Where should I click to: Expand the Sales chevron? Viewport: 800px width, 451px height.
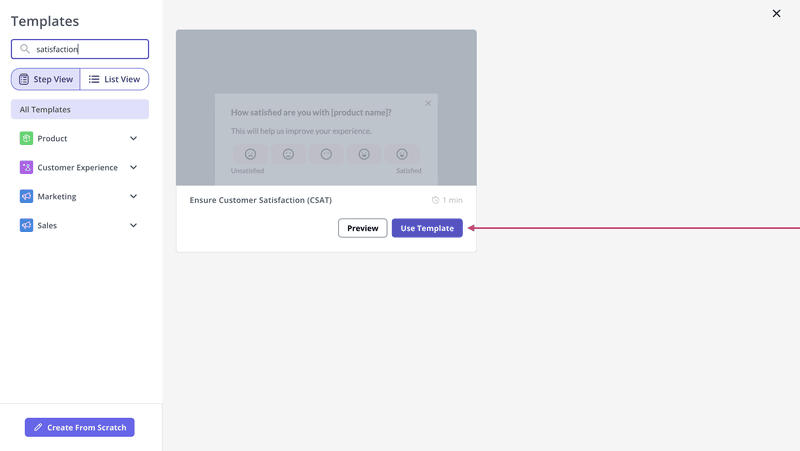click(x=133, y=225)
